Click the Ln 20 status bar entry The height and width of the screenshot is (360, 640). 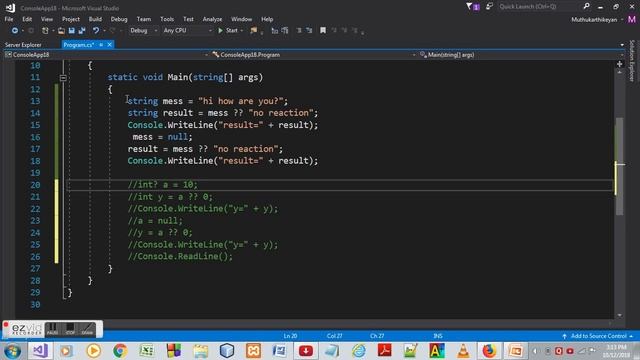(x=290, y=336)
